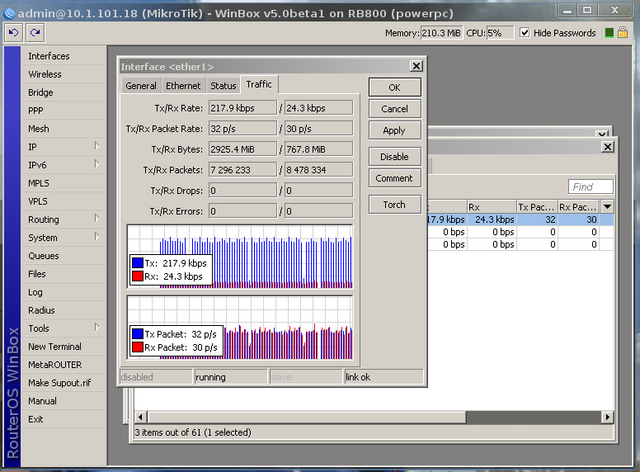Confirm with the OK button

[x=394, y=87]
